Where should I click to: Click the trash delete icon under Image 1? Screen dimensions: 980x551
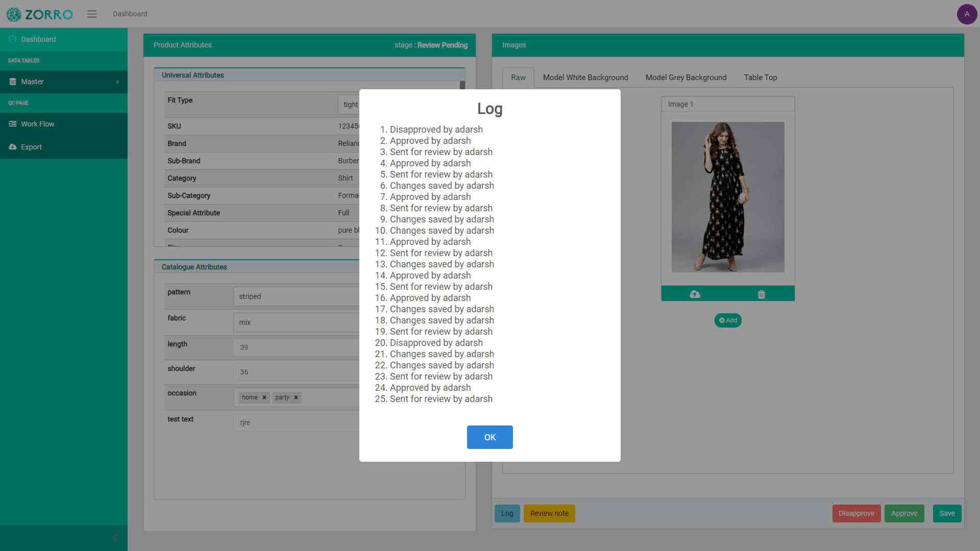click(762, 294)
